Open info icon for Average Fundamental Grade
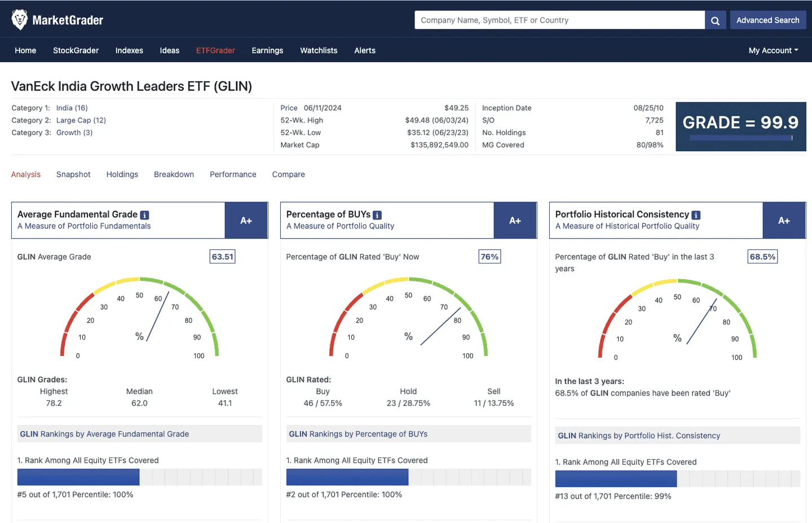 tap(144, 215)
